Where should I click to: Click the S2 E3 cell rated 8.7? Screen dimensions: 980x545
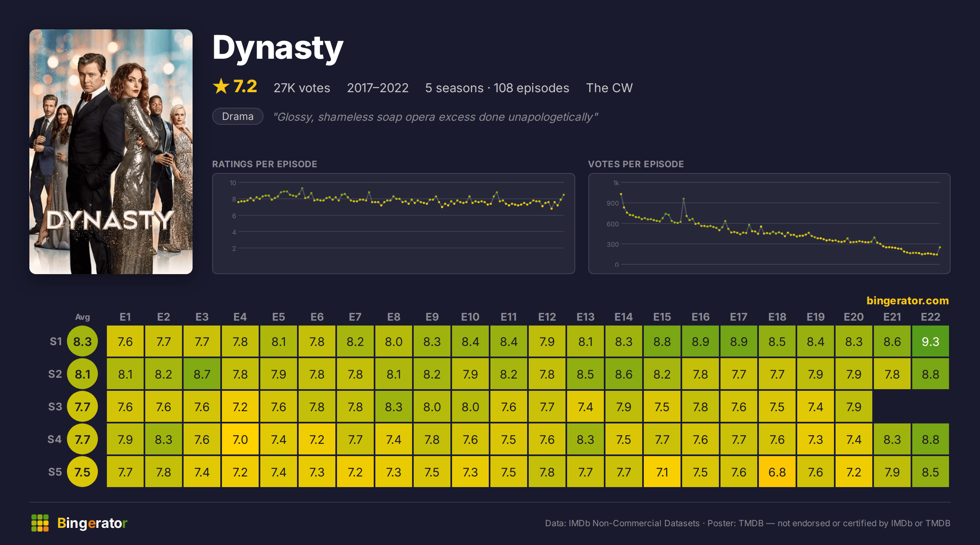point(202,374)
